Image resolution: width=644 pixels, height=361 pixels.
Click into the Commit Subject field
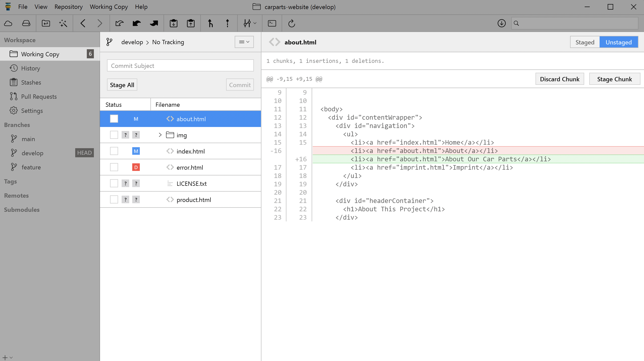pos(180,66)
